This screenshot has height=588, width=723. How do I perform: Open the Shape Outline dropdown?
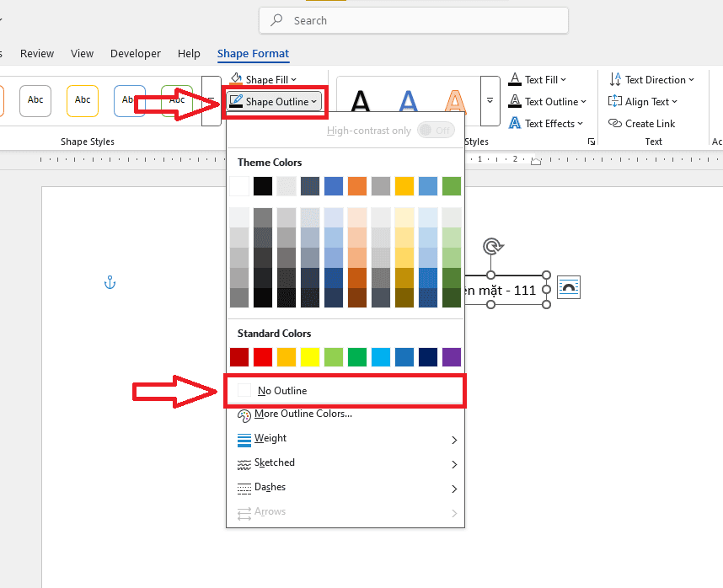(273, 102)
